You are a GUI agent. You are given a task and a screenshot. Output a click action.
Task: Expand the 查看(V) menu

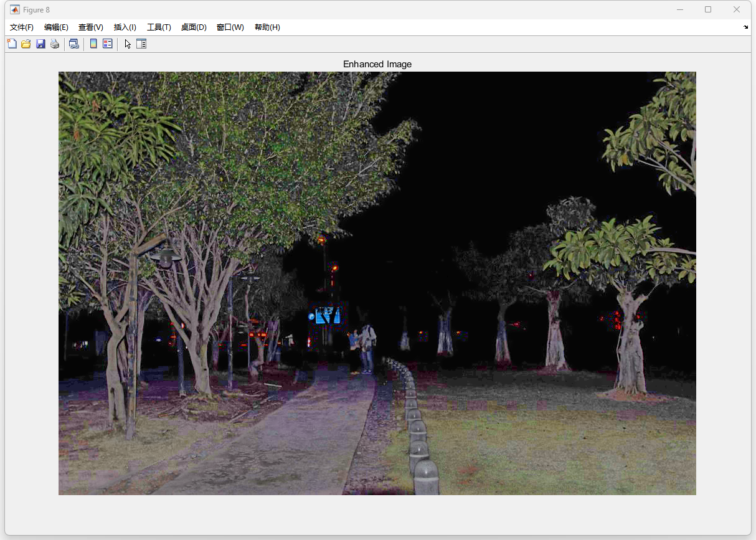[x=90, y=27]
